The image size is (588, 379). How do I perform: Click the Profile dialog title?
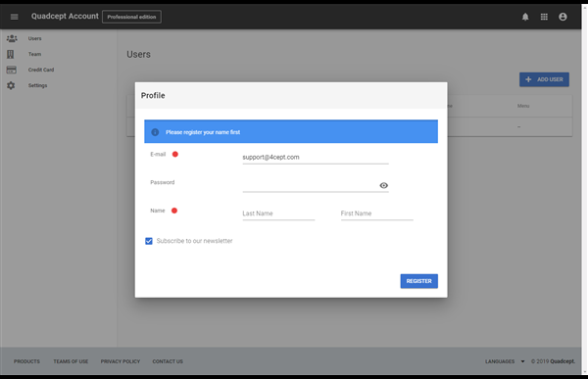tap(153, 95)
